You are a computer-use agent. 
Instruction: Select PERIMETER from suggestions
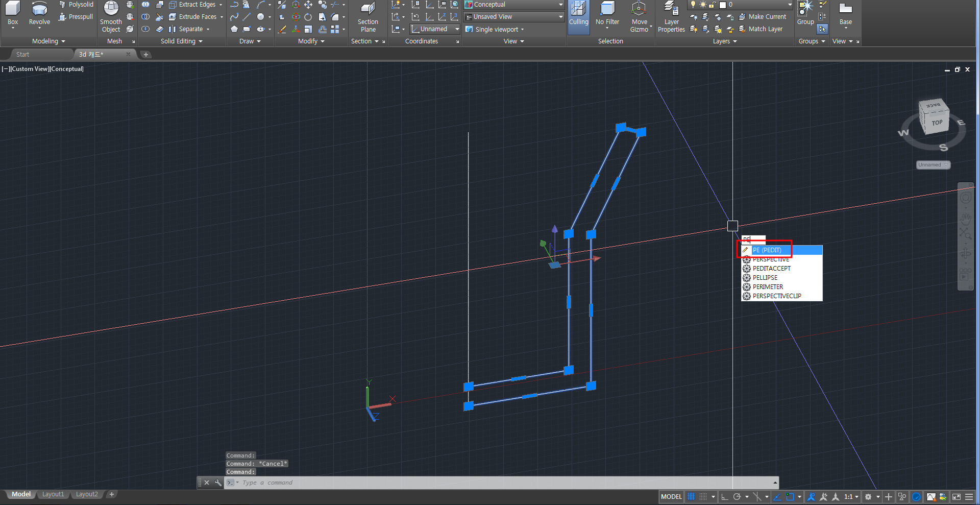tap(781, 287)
